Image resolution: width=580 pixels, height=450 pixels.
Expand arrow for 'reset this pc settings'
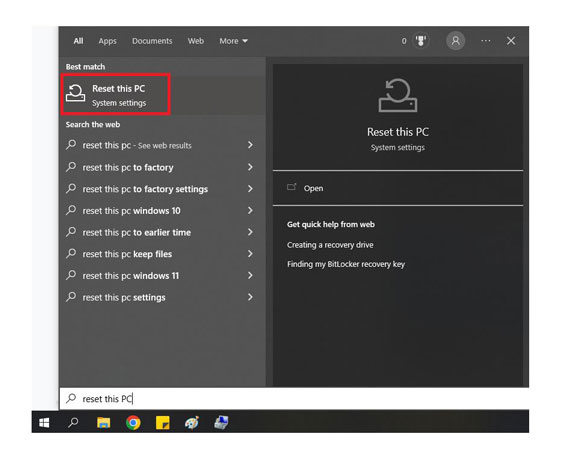point(250,297)
